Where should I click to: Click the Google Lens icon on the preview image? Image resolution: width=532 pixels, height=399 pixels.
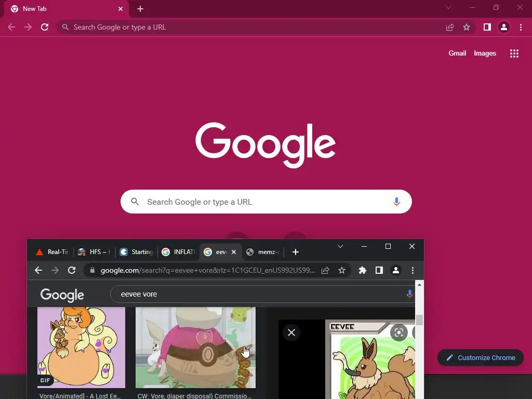pyautogui.click(x=398, y=332)
